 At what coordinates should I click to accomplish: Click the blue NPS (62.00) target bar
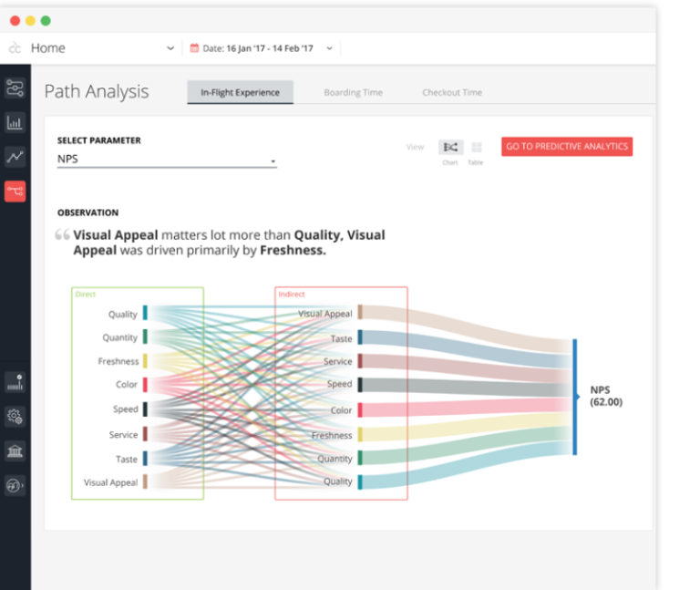point(574,397)
